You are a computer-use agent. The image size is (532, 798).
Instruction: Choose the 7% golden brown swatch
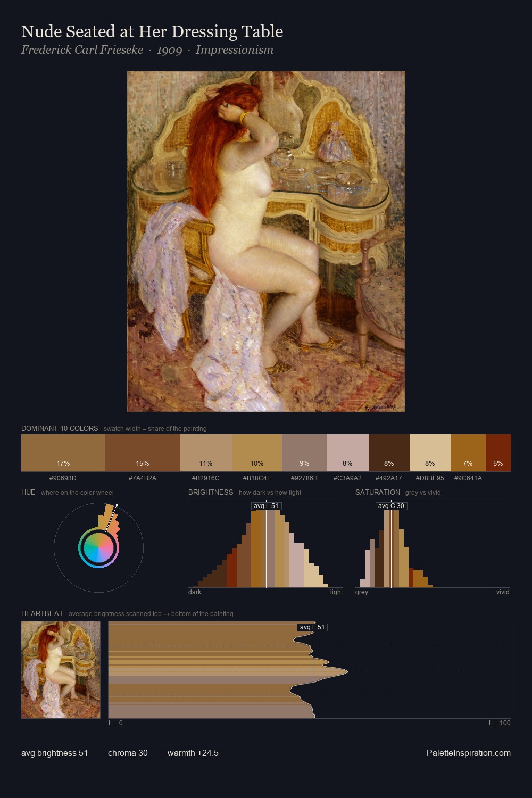pyautogui.click(x=468, y=453)
